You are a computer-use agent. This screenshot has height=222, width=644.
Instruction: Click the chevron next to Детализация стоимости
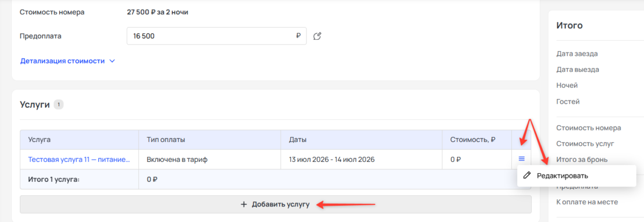112,61
